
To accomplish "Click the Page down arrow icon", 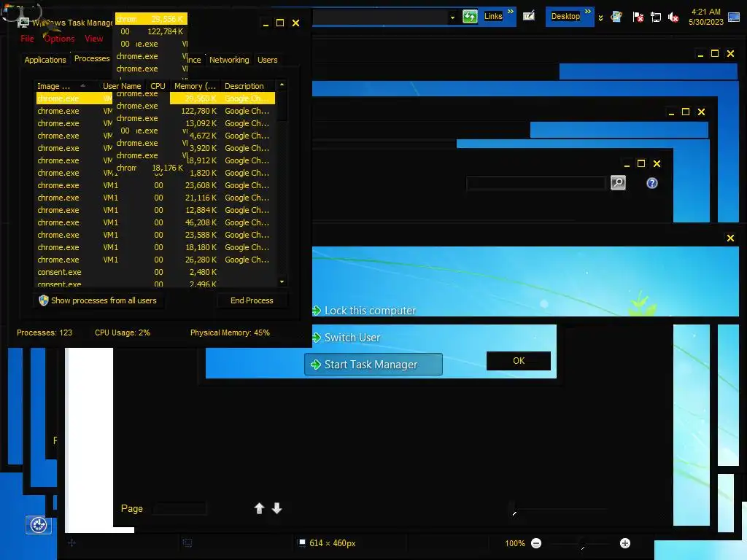I will click(276, 508).
